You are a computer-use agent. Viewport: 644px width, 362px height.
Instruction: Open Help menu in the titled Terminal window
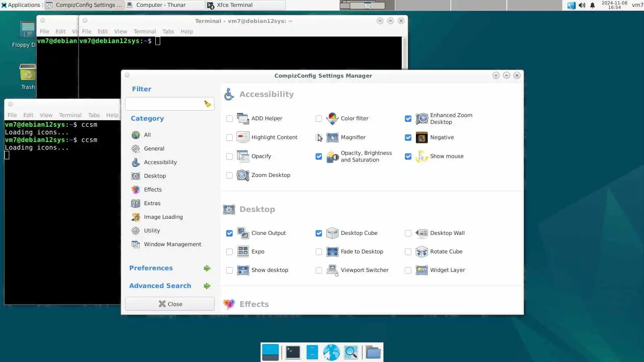(186, 31)
